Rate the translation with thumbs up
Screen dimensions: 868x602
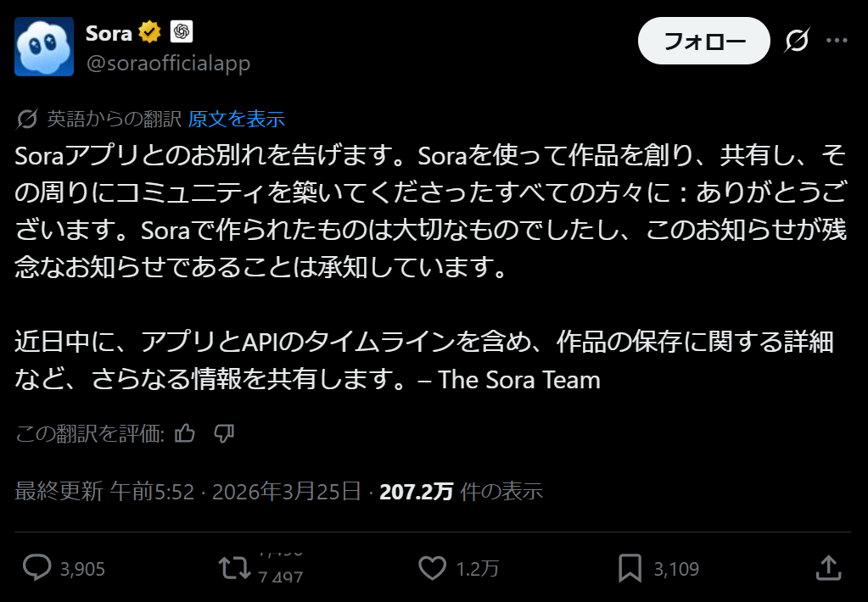[x=185, y=434]
